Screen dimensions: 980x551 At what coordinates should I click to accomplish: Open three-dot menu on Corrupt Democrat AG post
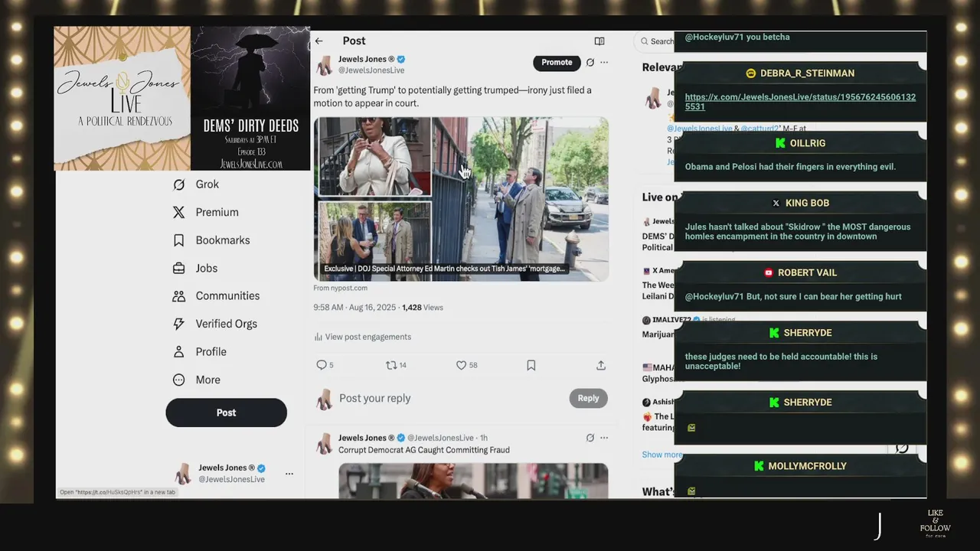[x=604, y=438]
